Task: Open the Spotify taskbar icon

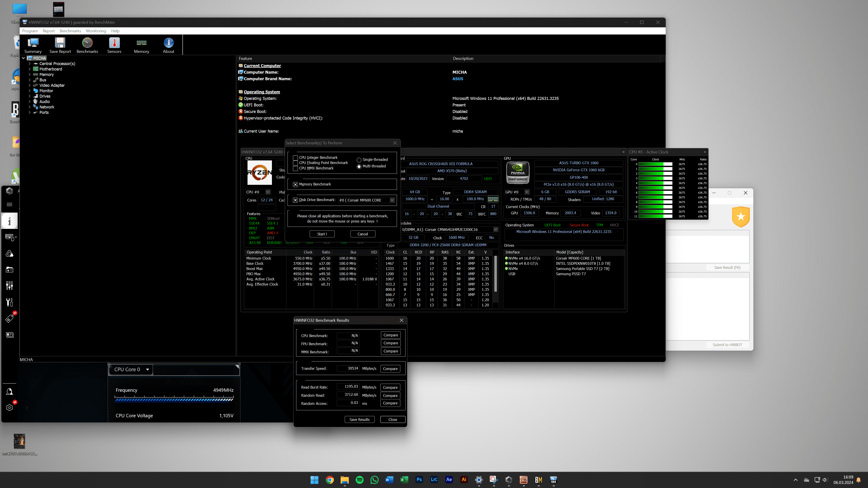Action: coord(360,480)
